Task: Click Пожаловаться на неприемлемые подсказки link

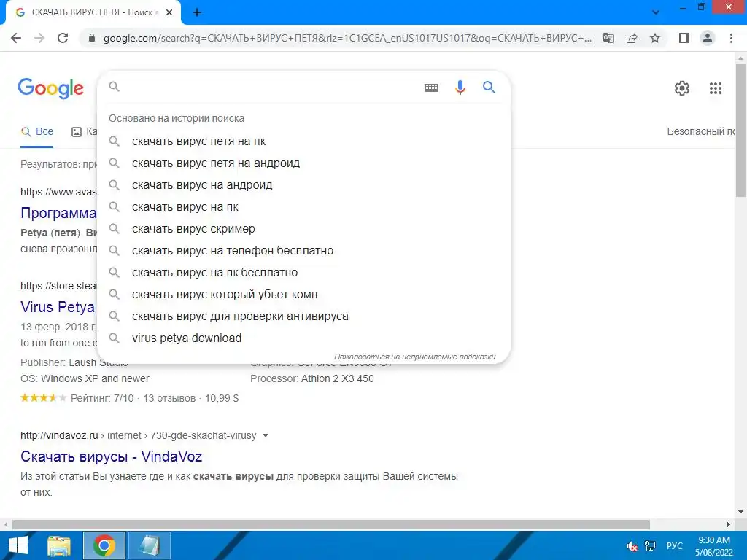Action: click(414, 357)
